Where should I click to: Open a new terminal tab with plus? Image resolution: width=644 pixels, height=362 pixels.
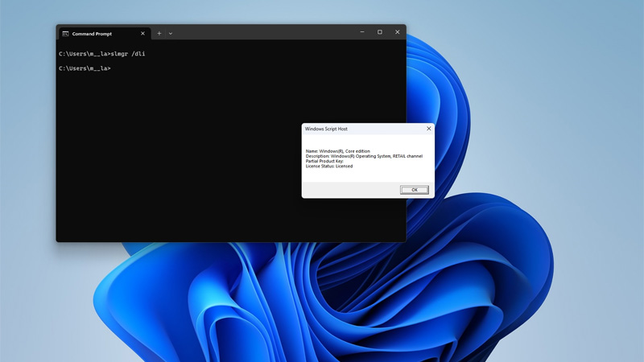click(x=159, y=33)
